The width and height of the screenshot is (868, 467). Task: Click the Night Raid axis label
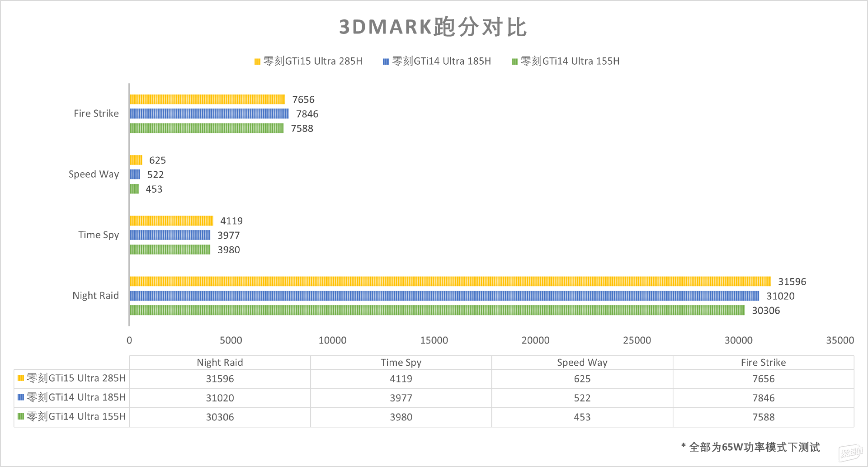95,296
